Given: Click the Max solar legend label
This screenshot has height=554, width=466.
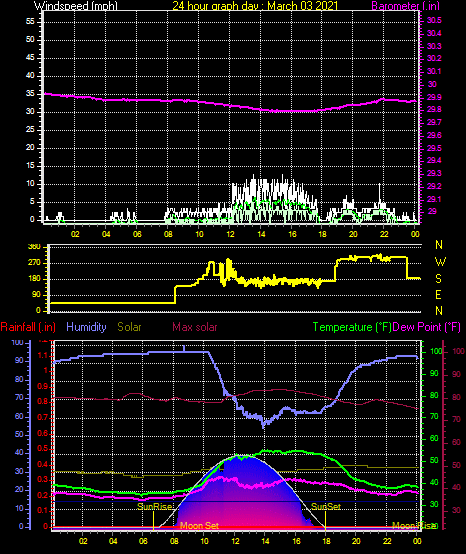Looking at the screenshot, I should [x=195, y=327].
